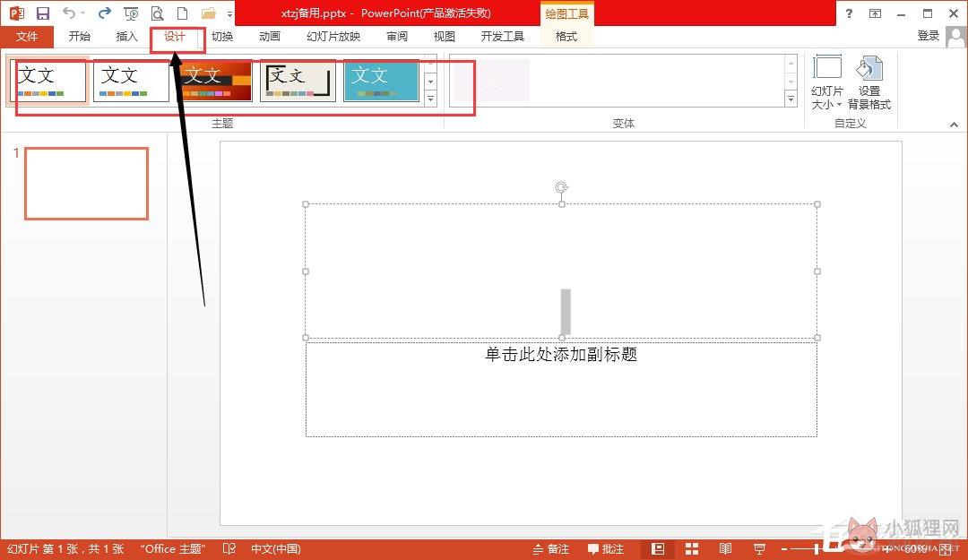Image resolution: width=968 pixels, height=560 pixels.
Task: Click the PowerPoint application logo icon
Action: point(16,13)
